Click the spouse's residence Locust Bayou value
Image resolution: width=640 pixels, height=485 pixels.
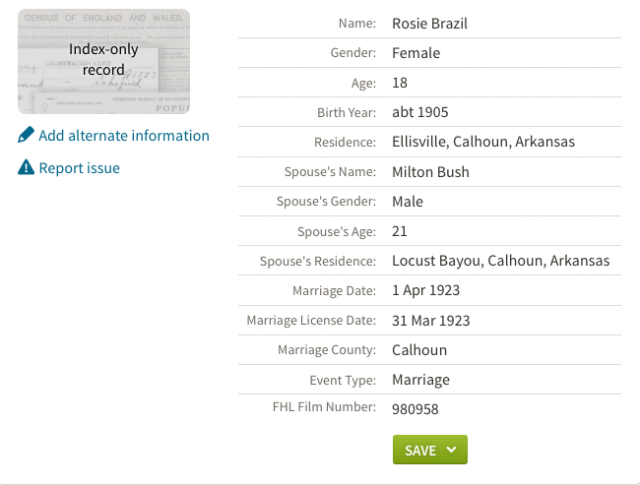coord(501,261)
